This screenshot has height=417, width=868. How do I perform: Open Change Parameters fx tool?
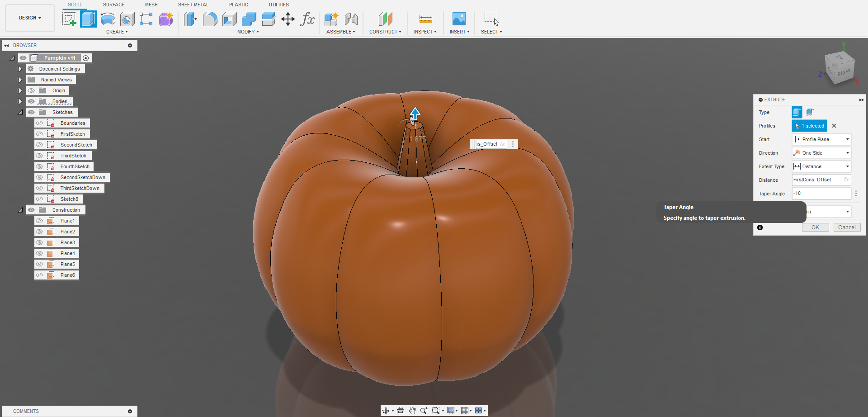(x=307, y=19)
